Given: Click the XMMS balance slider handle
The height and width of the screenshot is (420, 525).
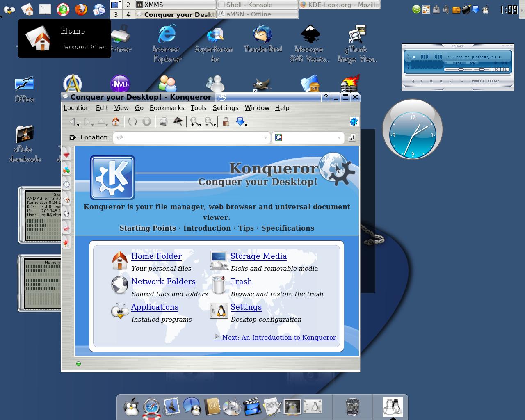Looking at the screenshot, I should coord(482,70).
